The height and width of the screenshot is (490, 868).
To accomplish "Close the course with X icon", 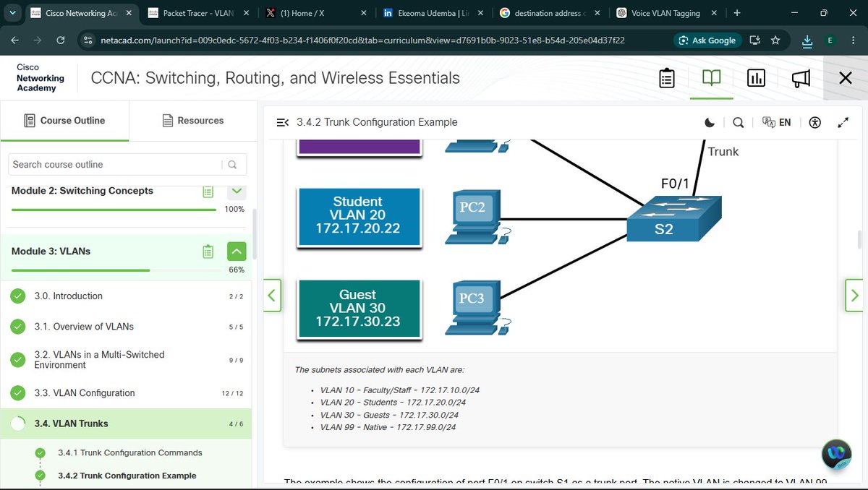I will tap(845, 78).
